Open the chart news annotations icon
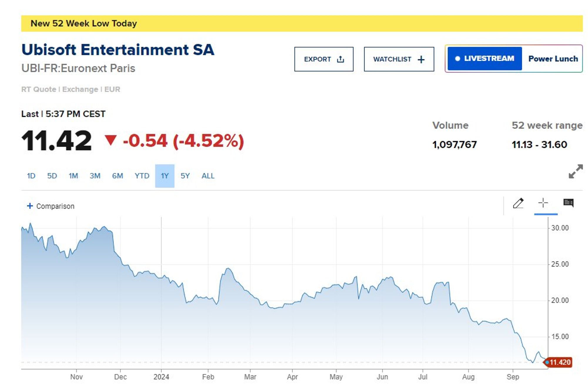 (568, 203)
